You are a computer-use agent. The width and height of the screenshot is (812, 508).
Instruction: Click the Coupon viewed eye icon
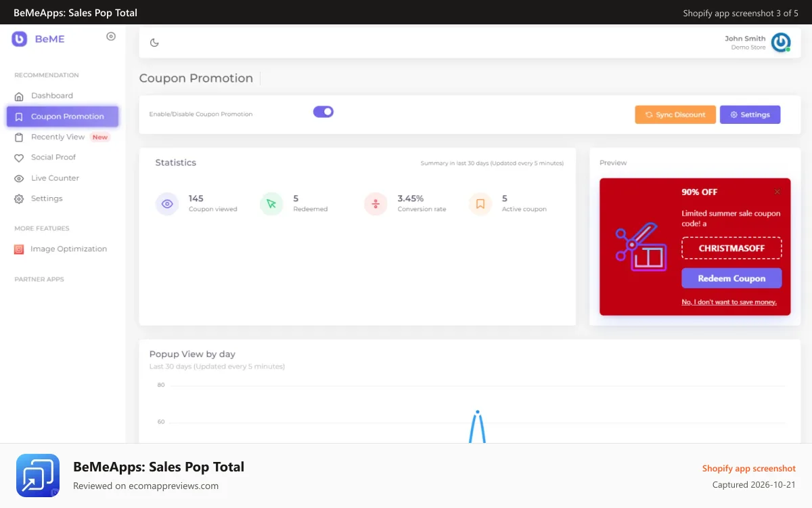click(x=167, y=204)
